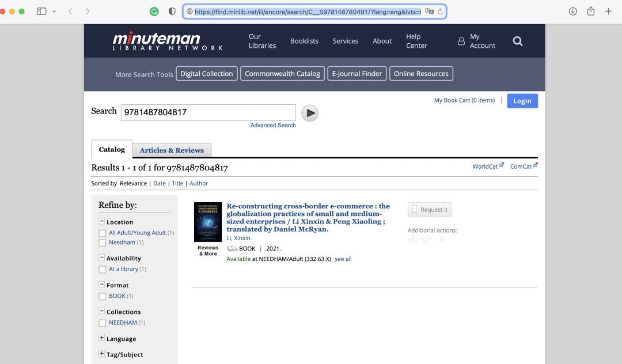Switch to the Articles & Reviews tab
622x364 pixels.
(172, 150)
